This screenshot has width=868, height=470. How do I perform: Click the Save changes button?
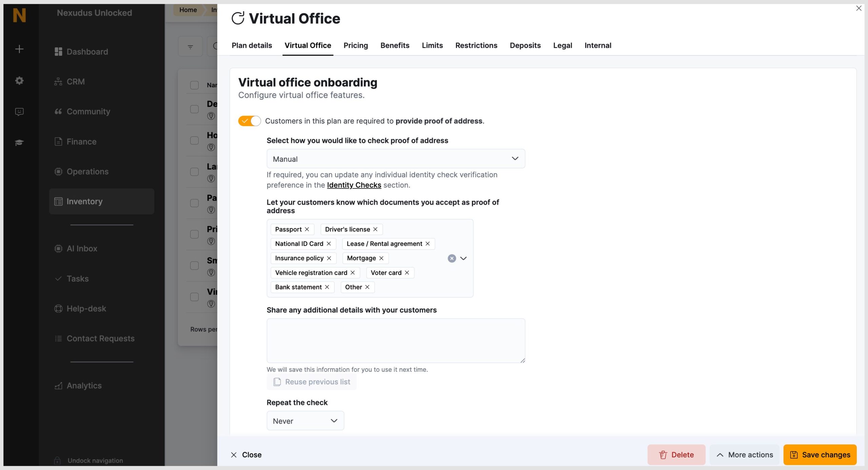coord(820,455)
